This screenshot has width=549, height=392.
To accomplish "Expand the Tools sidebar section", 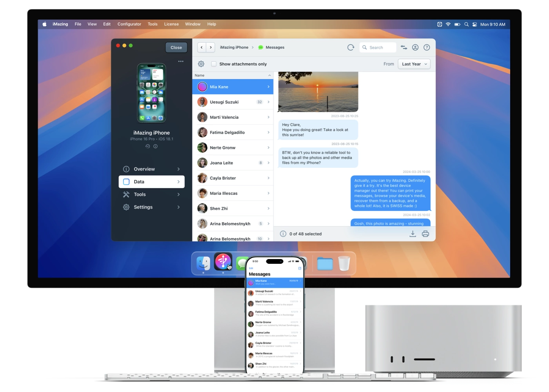I will pyautogui.click(x=151, y=194).
